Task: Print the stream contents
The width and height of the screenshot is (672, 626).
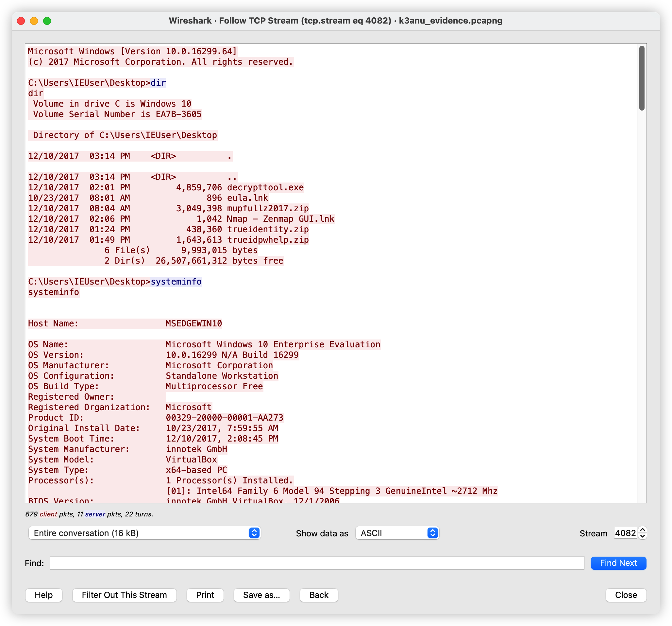Action: point(205,595)
